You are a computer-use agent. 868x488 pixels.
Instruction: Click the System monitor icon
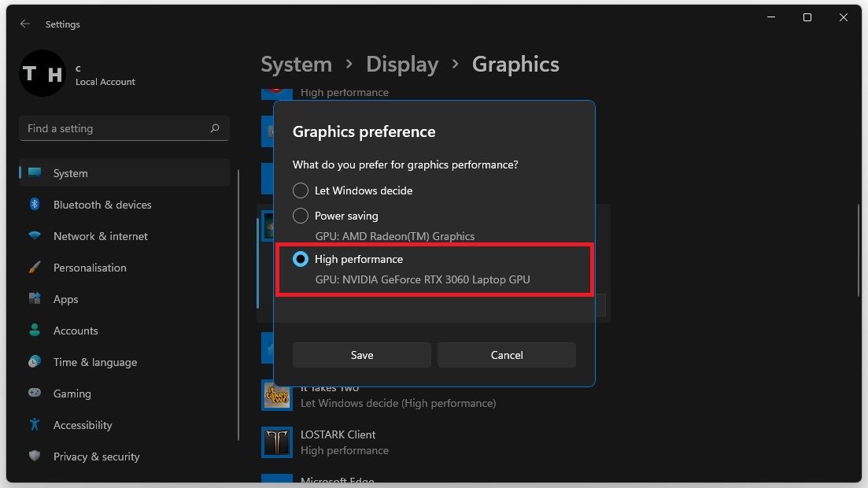pos(35,172)
